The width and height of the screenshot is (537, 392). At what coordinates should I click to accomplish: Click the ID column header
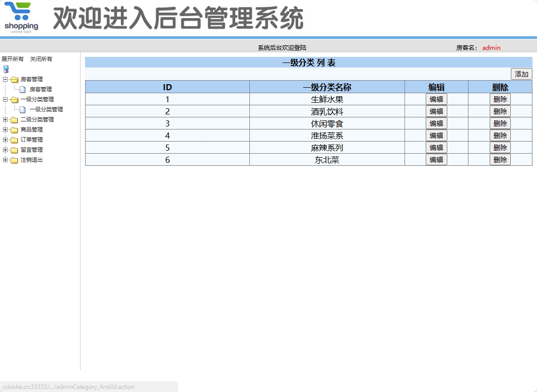[x=167, y=87]
